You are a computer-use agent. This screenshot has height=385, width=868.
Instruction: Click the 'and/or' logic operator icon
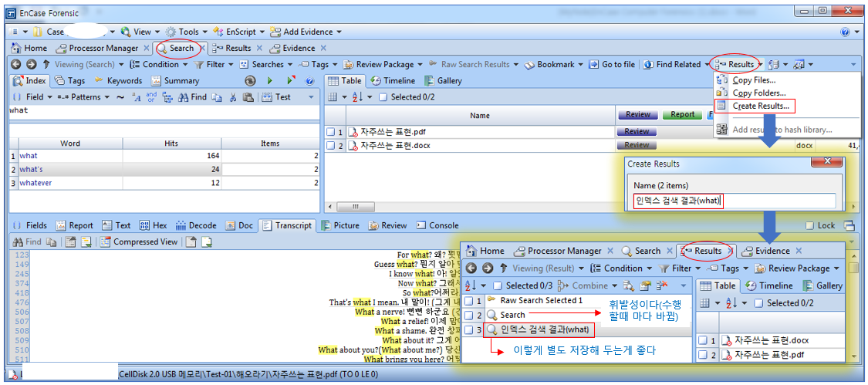coord(151,97)
